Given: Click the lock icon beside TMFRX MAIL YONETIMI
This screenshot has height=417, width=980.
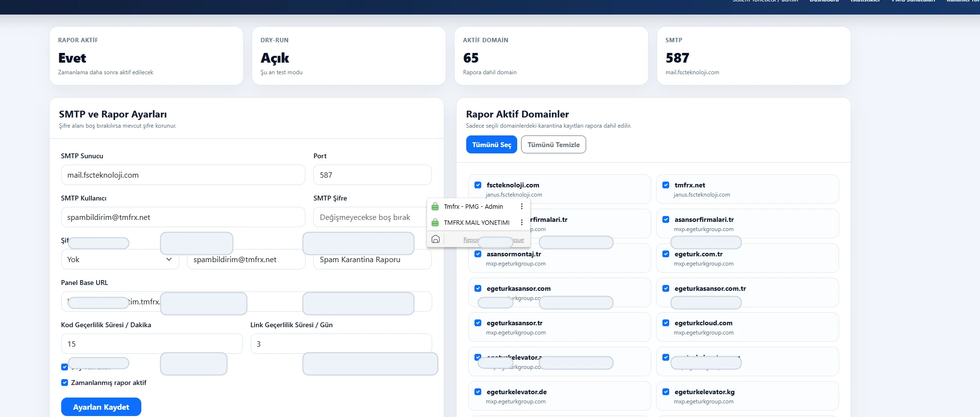Looking at the screenshot, I should [435, 223].
